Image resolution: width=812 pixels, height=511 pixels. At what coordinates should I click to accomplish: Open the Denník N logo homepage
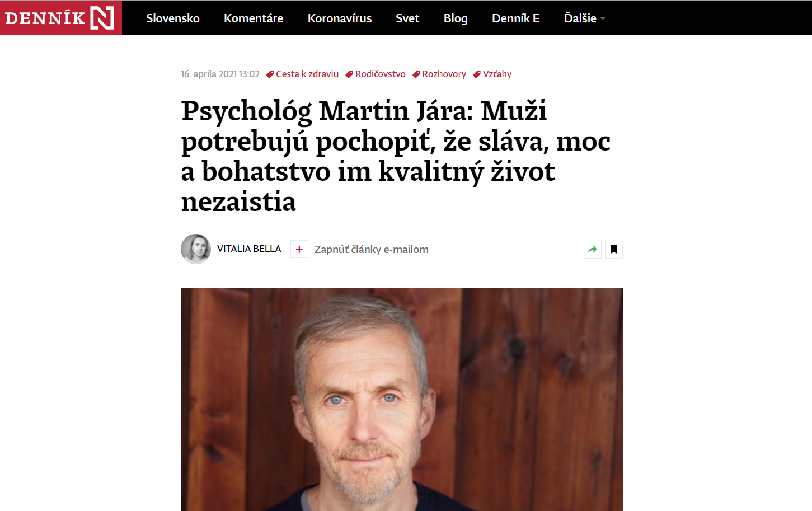60,18
